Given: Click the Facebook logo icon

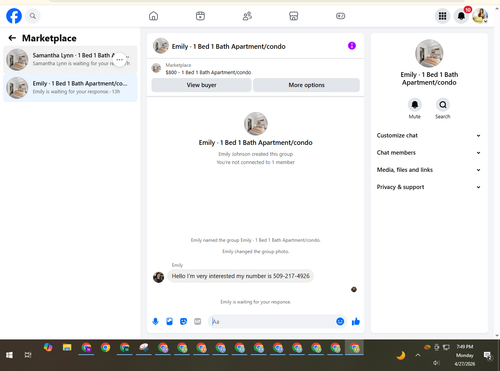Looking at the screenshot, I should 14,16.
